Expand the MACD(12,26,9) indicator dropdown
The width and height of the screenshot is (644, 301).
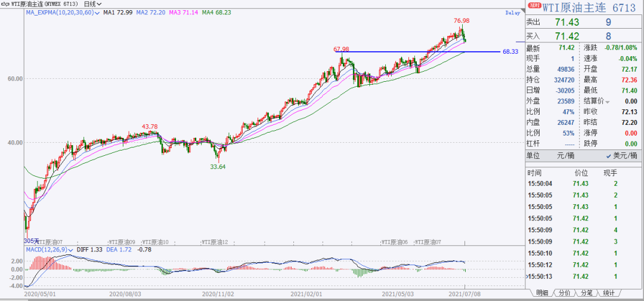71,250
